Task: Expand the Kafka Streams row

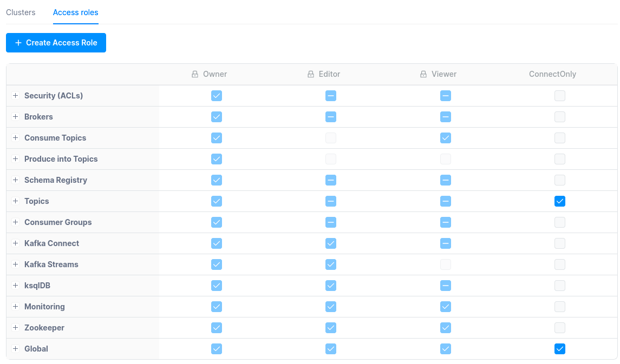Action: click(15, 264)
